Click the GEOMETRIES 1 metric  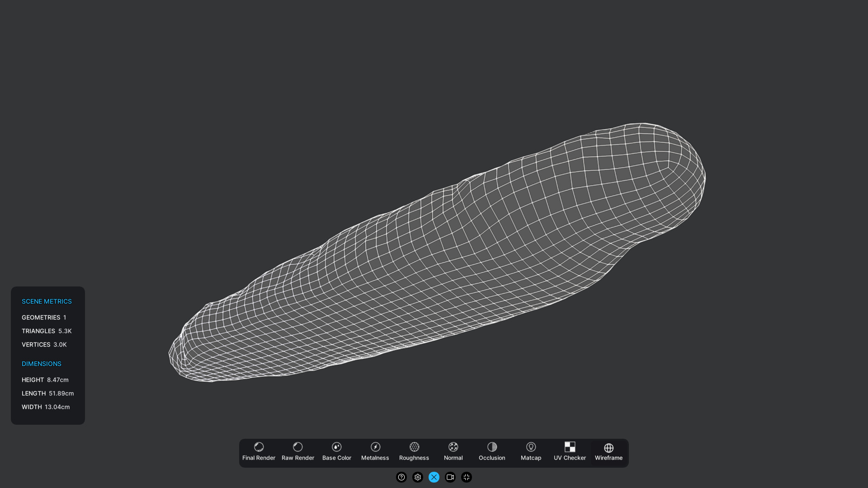pyautogui.click(x=44, y=318)
